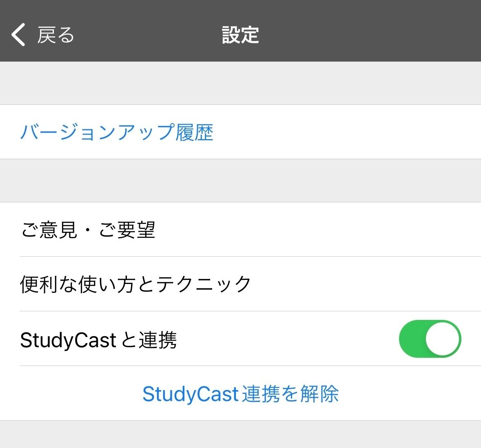This screenshot has height=448, width=481.
Task: Tap the row containing the green switch
Action: pos(245,339)
